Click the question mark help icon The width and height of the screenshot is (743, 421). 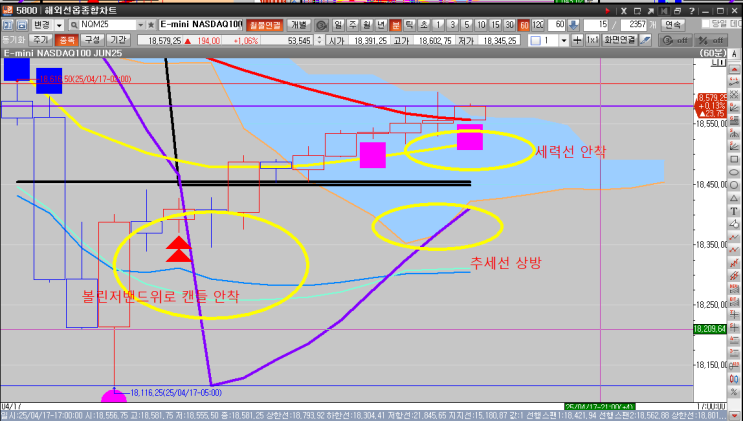pyautogui.click(x=691, y=10)
